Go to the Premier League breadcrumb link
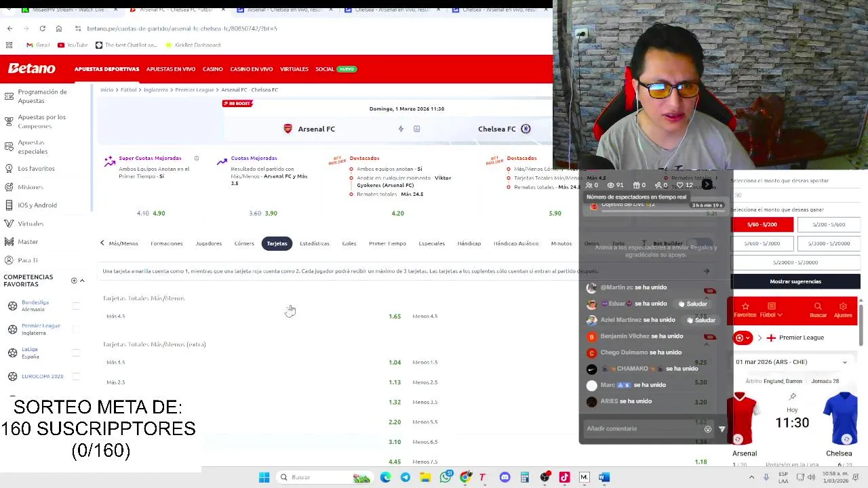The width and height of the screenshot is (868, 488). [x=195, y=89]
